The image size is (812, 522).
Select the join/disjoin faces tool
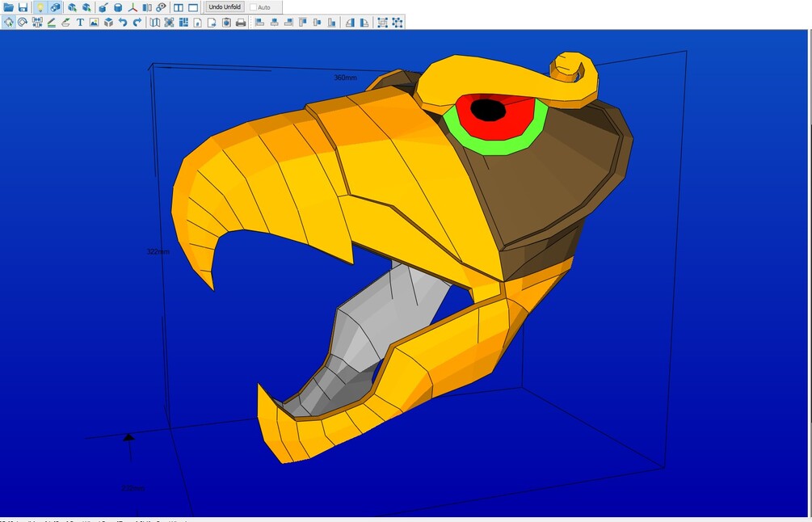[37, 23]
